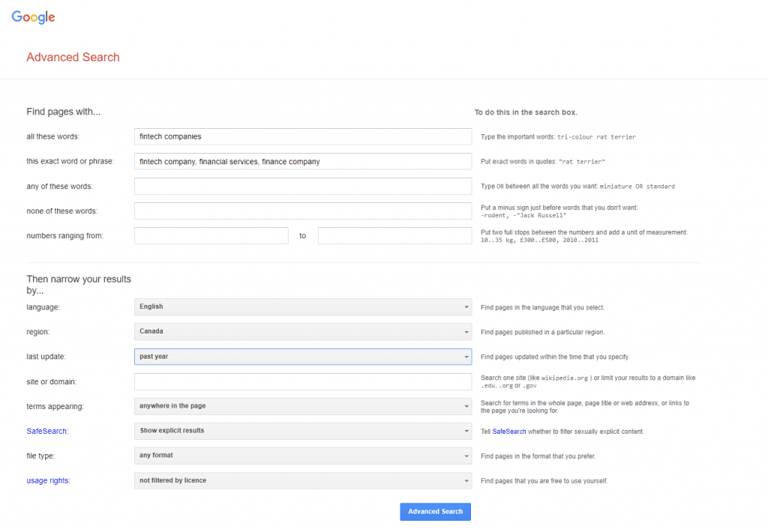Viewport: 768px width, 532px height.
Task: Open the usage rights licence dropdown
Action: 302,480
